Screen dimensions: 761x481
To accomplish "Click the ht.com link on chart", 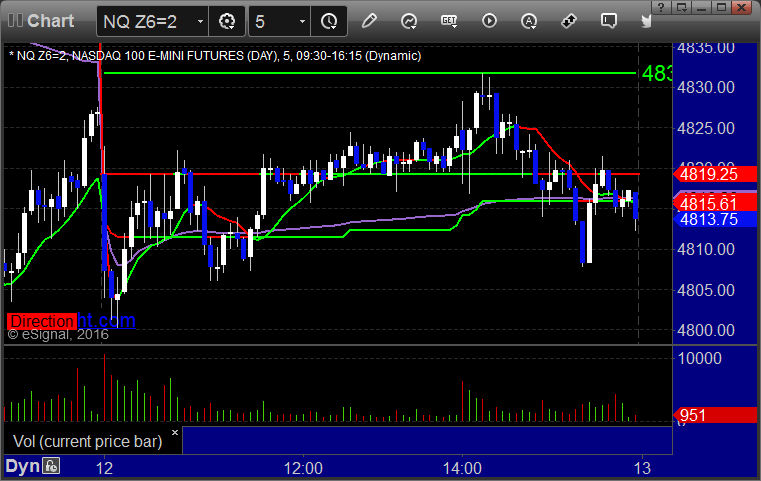I will click(x=107, y=320).
